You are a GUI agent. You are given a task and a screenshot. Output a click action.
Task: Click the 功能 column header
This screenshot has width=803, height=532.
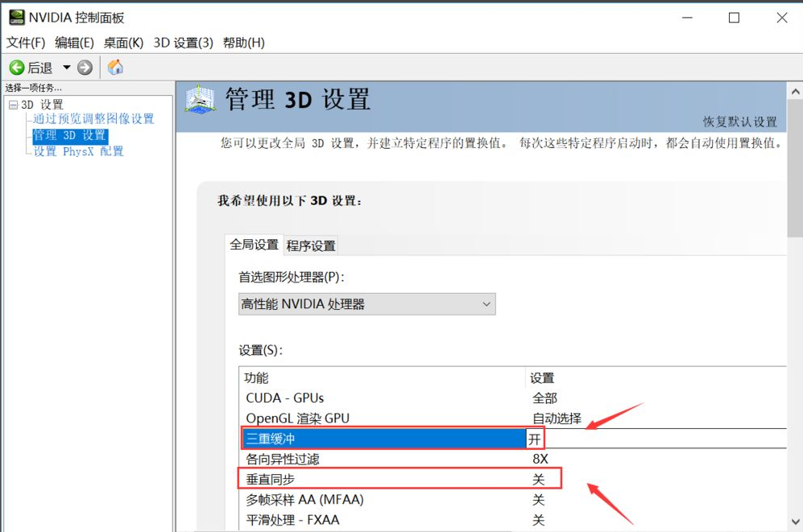[382, 378]
